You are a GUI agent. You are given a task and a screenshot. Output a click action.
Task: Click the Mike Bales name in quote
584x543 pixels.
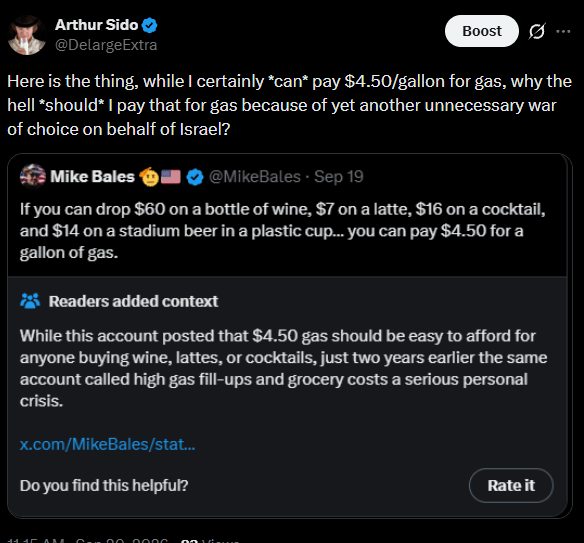[92, 177]
